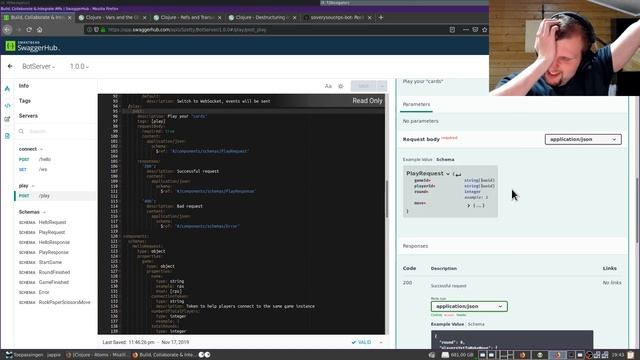This screenshot has height=360, width=640.
Task: Click the search magnifier icon in navigation
Action: point(21,131)
